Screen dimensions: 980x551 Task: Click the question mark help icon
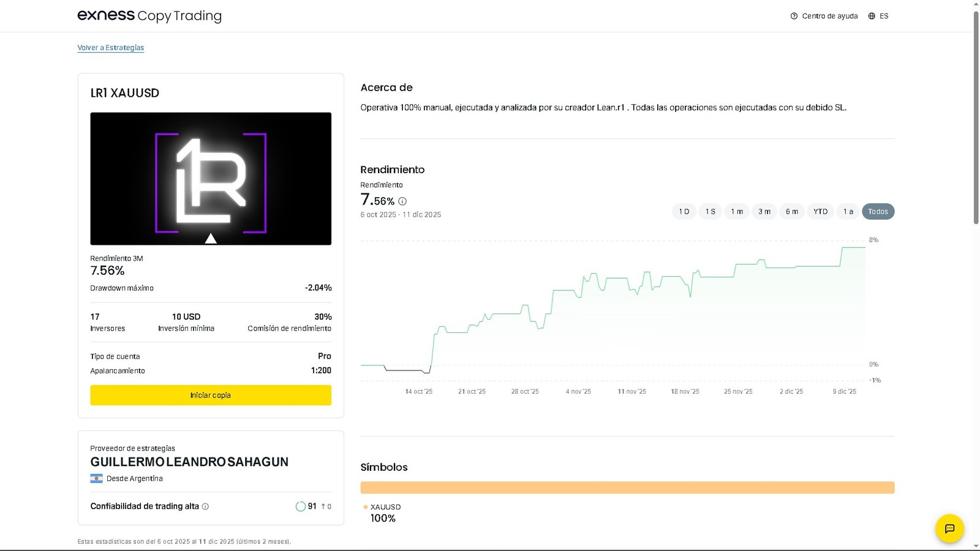793,16
